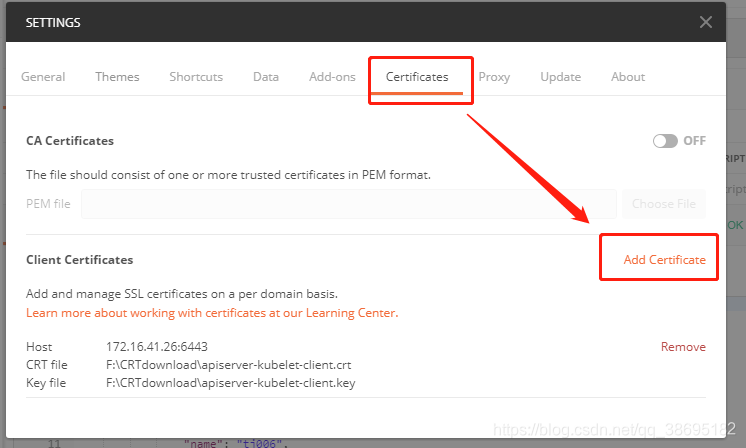
Task: Close the Settings dialog with X
Action: [x=706, y=22]
